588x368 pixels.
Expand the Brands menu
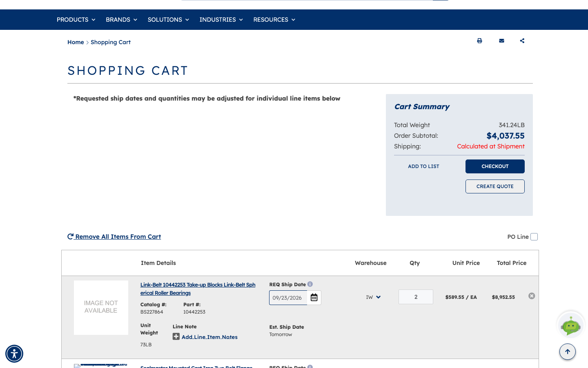(x=121, y=20)
